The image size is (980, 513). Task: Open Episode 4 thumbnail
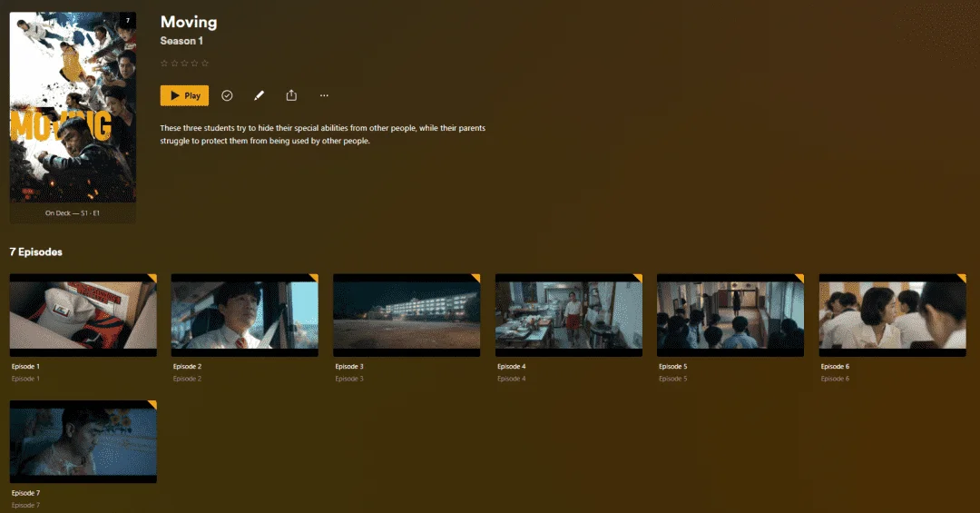569,315
